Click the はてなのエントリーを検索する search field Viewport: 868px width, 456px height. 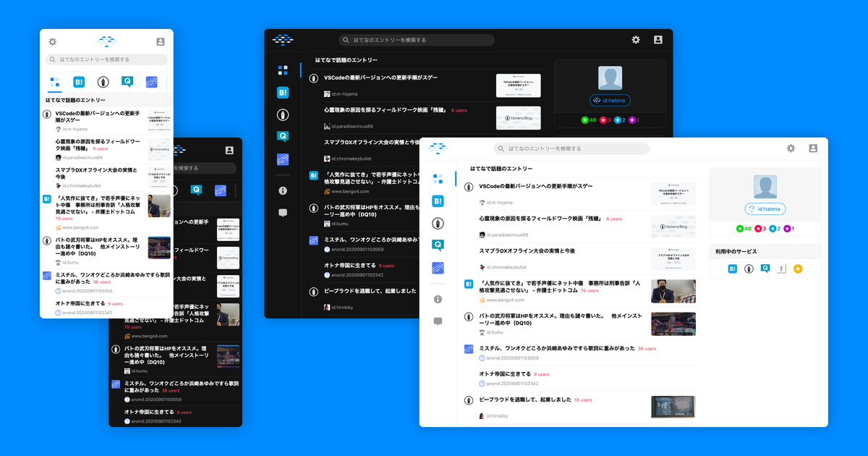(x=571, y=148)
